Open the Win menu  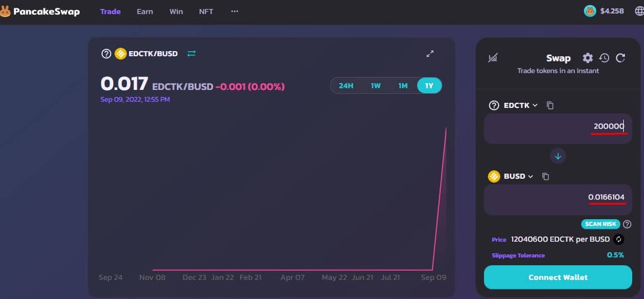tap(176, 11)
